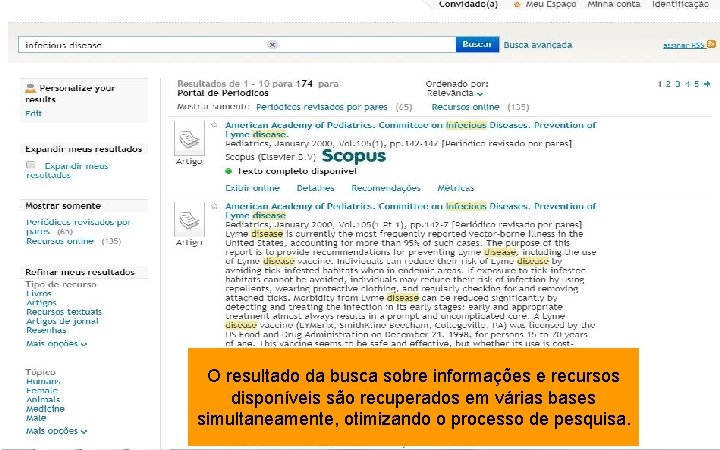
Task: Open Minha conta menu item
Action: 613,4
